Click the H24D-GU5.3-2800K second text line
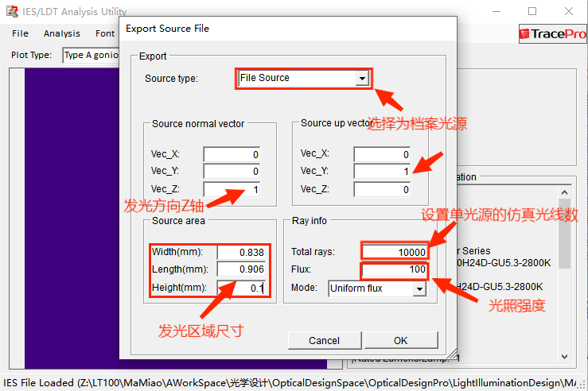Viewport: 588px width, 391px height. point(500,287)
